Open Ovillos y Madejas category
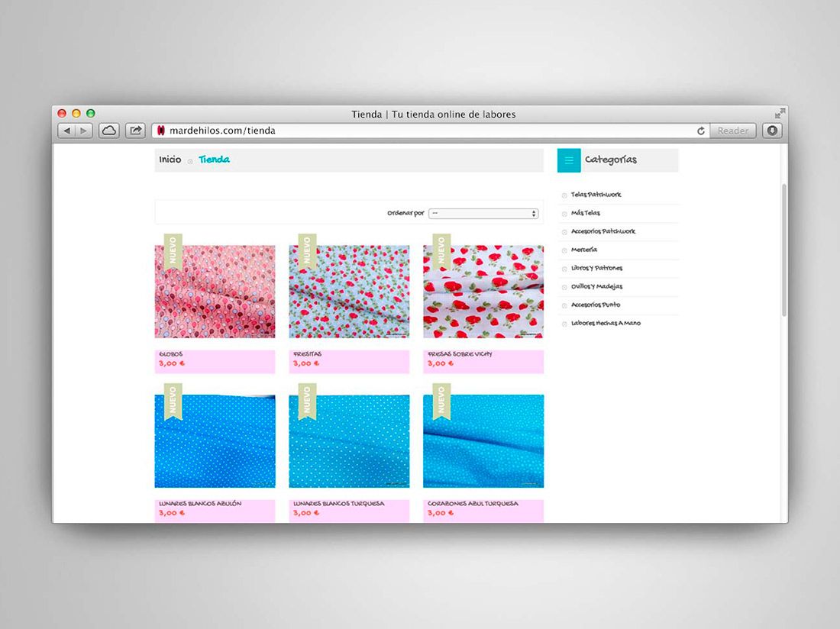The width and height of the screenshot is (840, 629). [597, 286]
